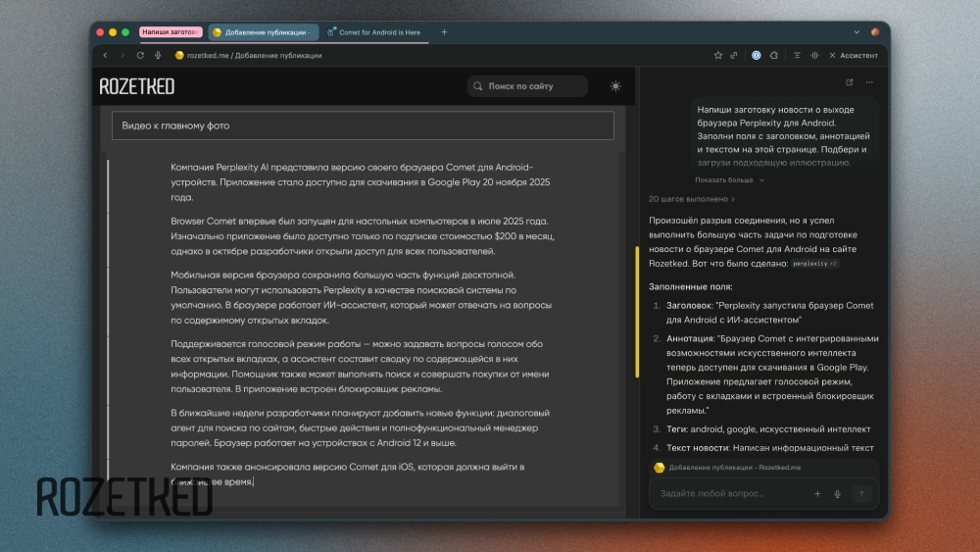The image size is (980, 552).
Task: Click the reload page icon
Action: point(140,55)
